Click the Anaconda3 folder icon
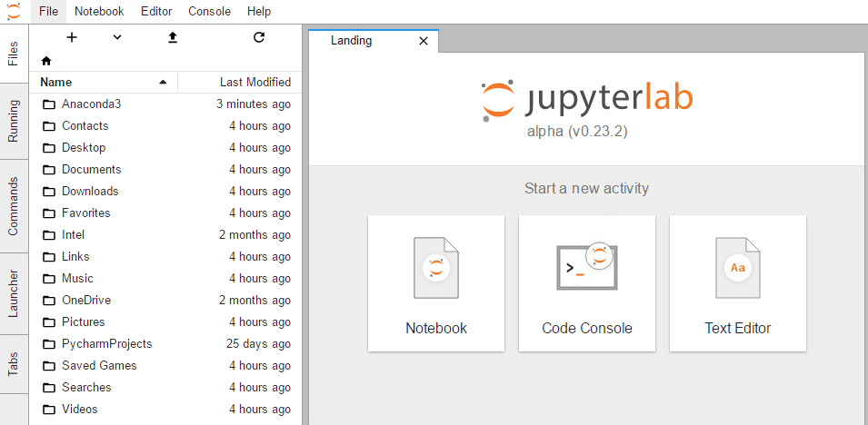Screen dimensions: 868x425 tap(50, 104)
